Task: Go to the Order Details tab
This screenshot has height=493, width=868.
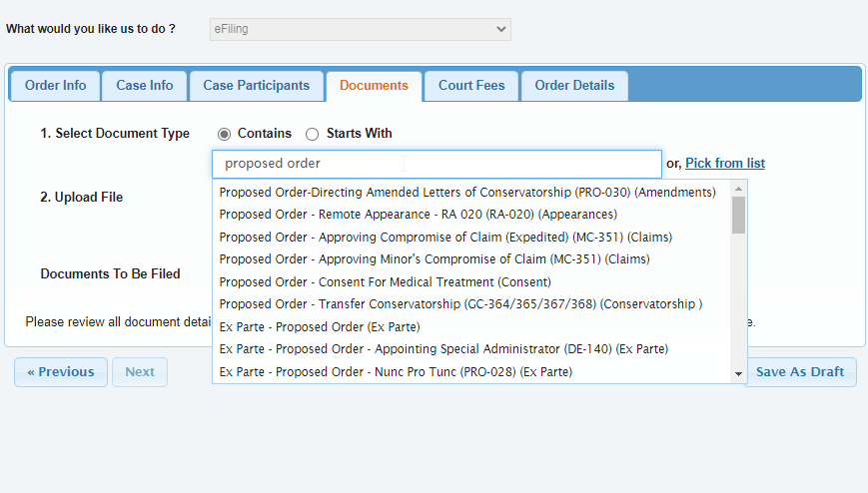Action: (574, 86)
